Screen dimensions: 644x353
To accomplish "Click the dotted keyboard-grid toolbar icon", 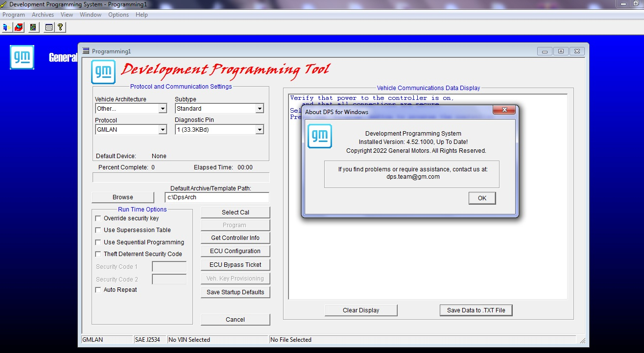I will coord(48,27).
